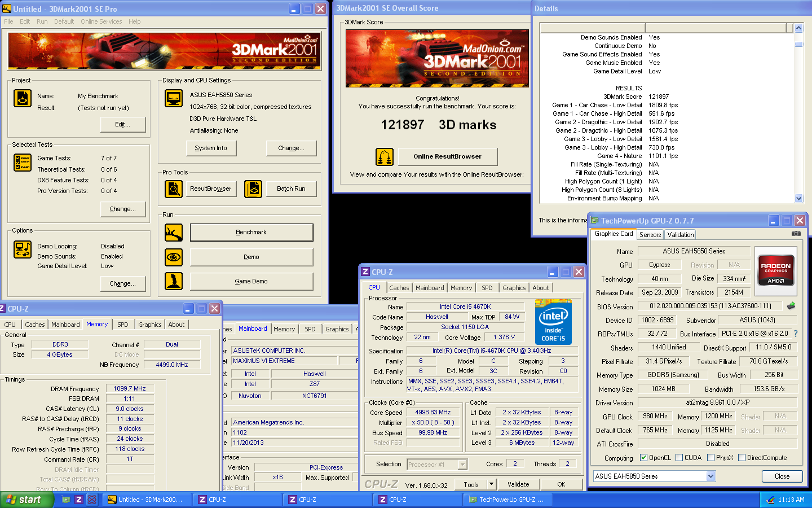Click the Change... button in Display settings
The image size is (812, 508).
pos(291,148)
